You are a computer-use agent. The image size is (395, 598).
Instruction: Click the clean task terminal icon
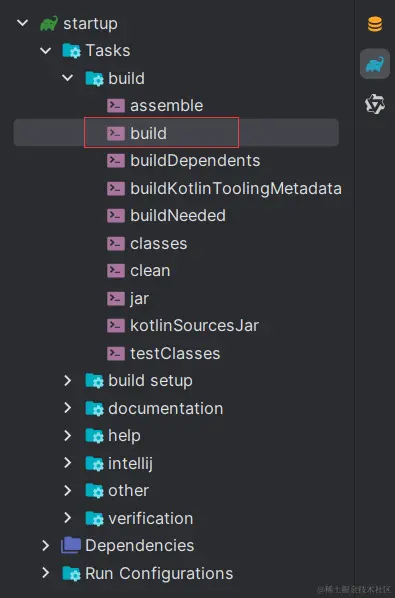[x=116, y=271]
